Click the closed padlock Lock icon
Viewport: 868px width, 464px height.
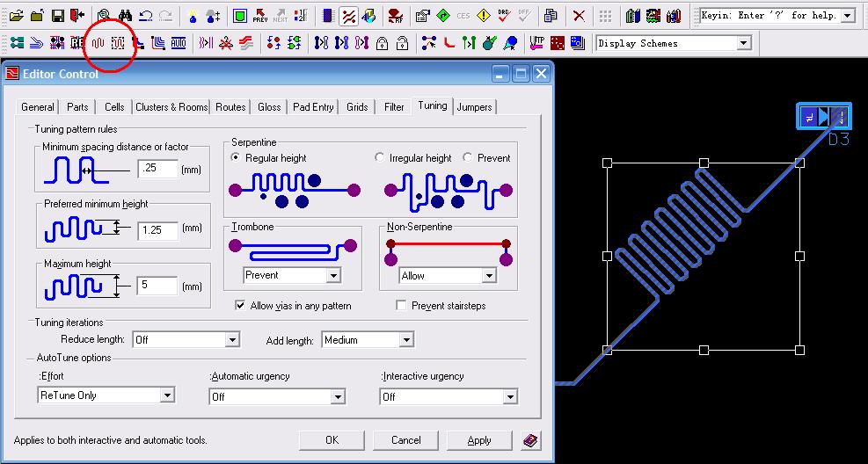[382, 43]
